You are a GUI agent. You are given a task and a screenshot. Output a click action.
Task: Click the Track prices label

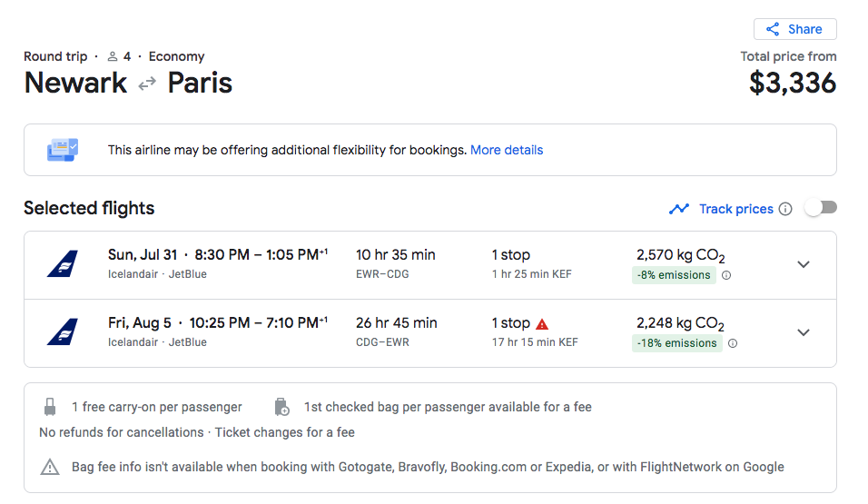point(735,209)
